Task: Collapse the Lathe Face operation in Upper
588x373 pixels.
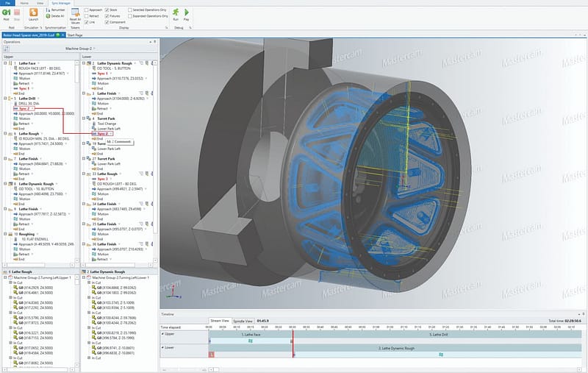Action: click(5, 64)
